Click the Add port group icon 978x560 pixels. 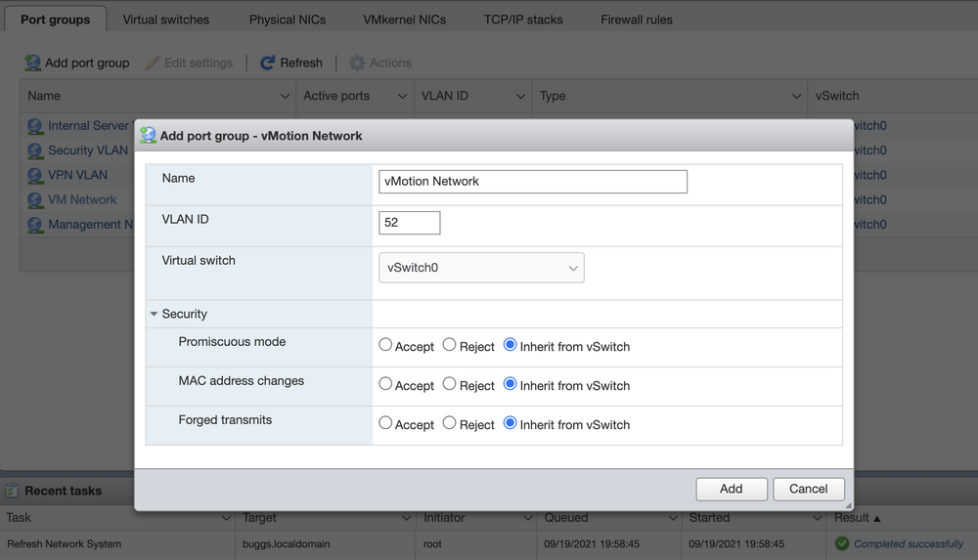coord(32,63)
